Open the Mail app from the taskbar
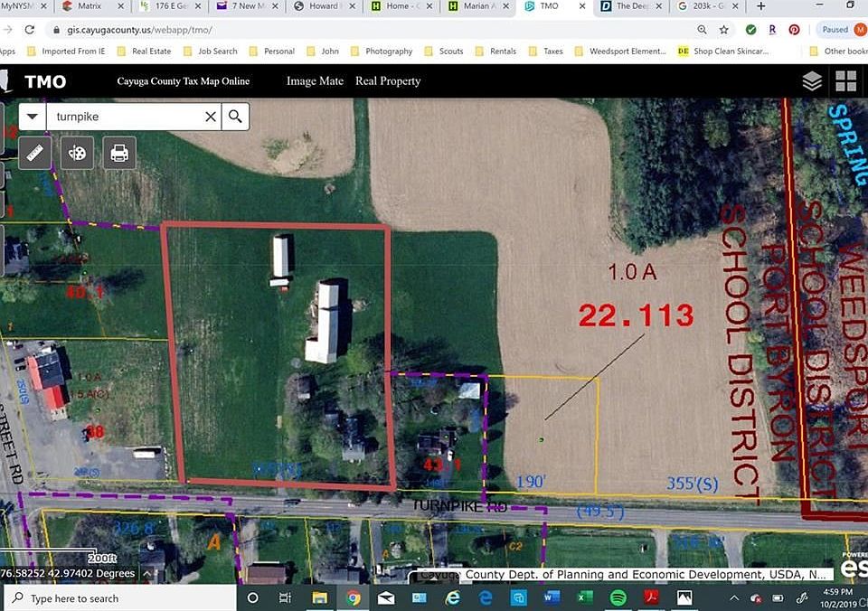Screen dimensions: 868x611 (386, 597)
